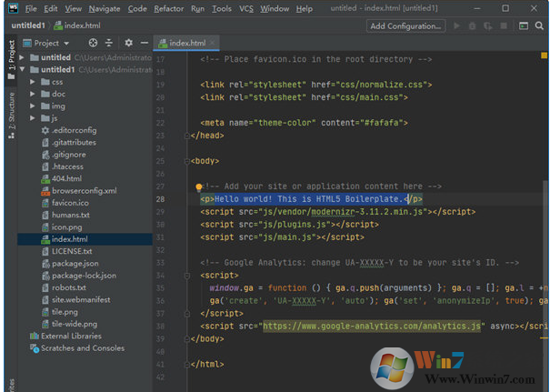Viewport: 550px width, 392px height.
Task: Hide the Project panel with minus icon
Action: pyautogui.click(x=143, y=43)
